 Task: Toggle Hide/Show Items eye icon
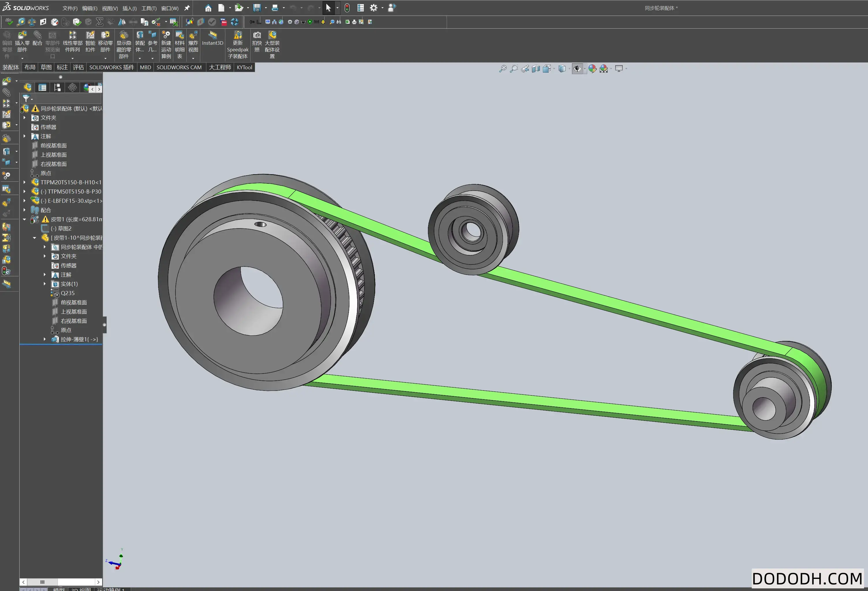(577, 69)
